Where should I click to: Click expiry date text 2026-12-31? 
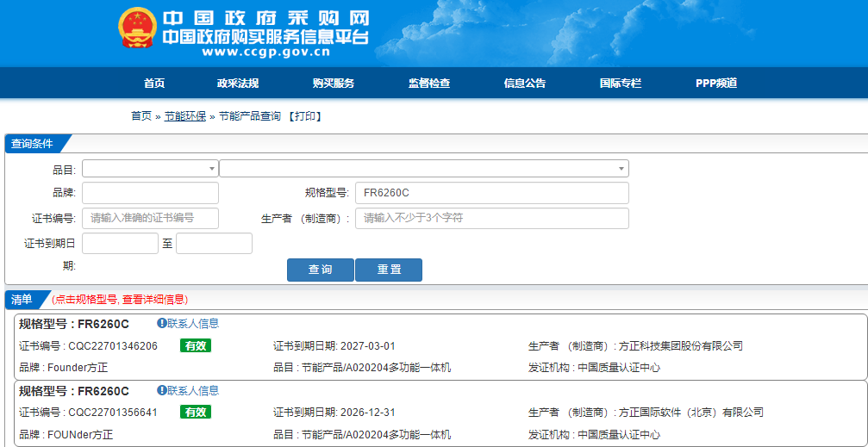click(x=367, y=413)
